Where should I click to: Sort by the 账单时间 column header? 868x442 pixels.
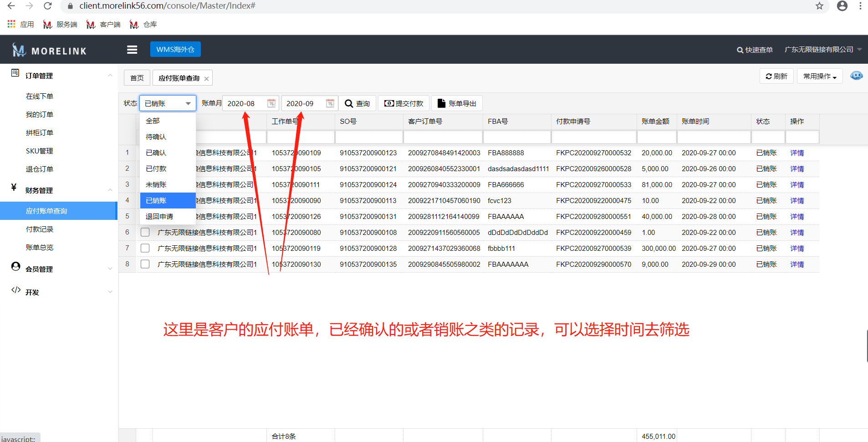[x=695, y=121]
